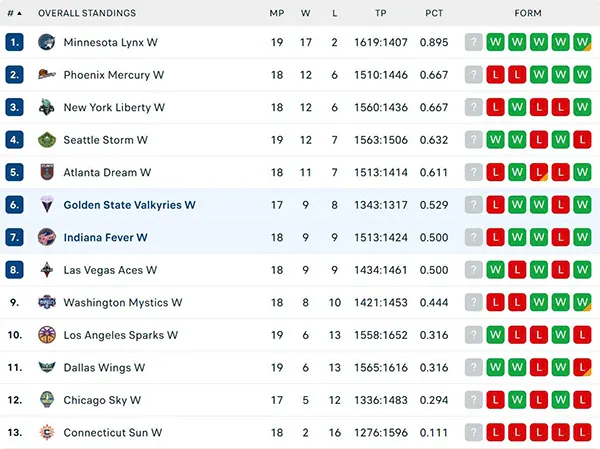Click the points total 1276:1596
Screen dimensions: 600x449
[x=381, y=433]
